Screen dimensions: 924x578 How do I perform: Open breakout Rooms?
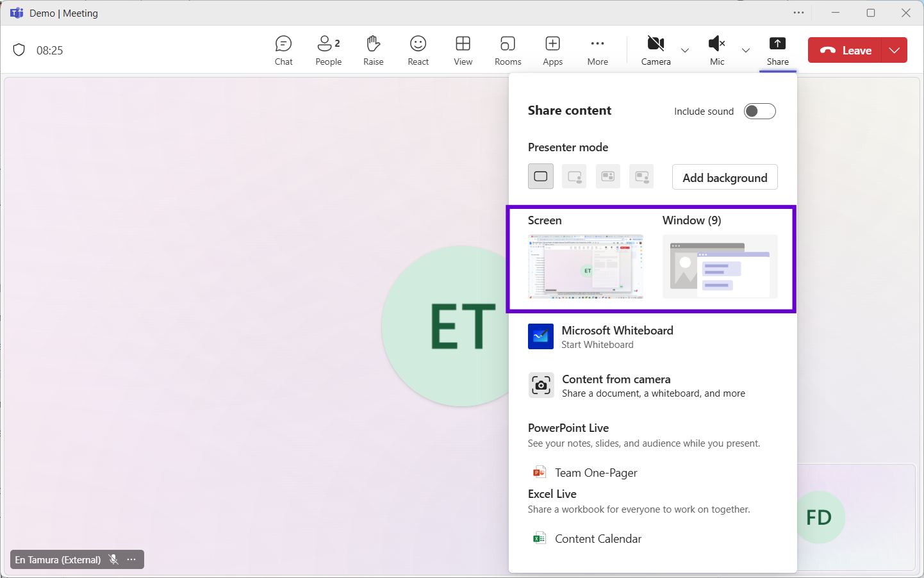(x=508, y=51)
